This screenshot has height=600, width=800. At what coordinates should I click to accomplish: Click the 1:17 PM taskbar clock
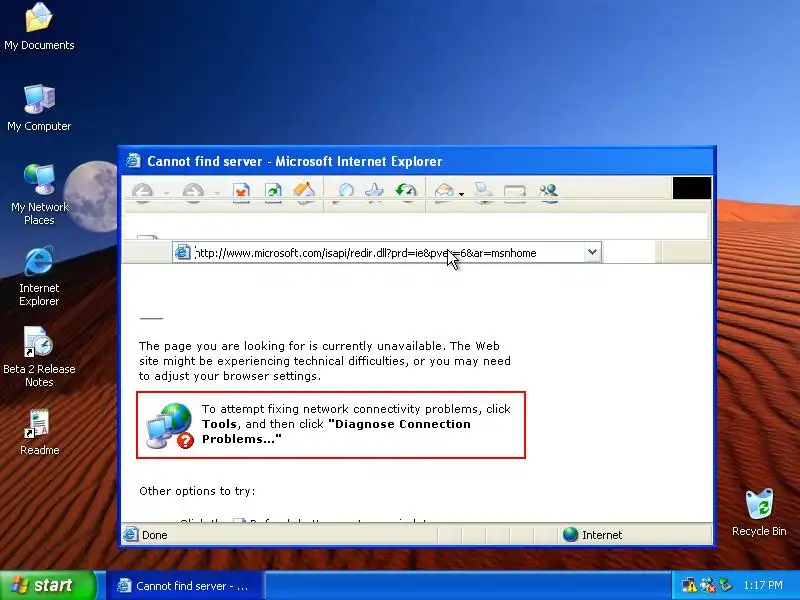(x=763, y=585)
